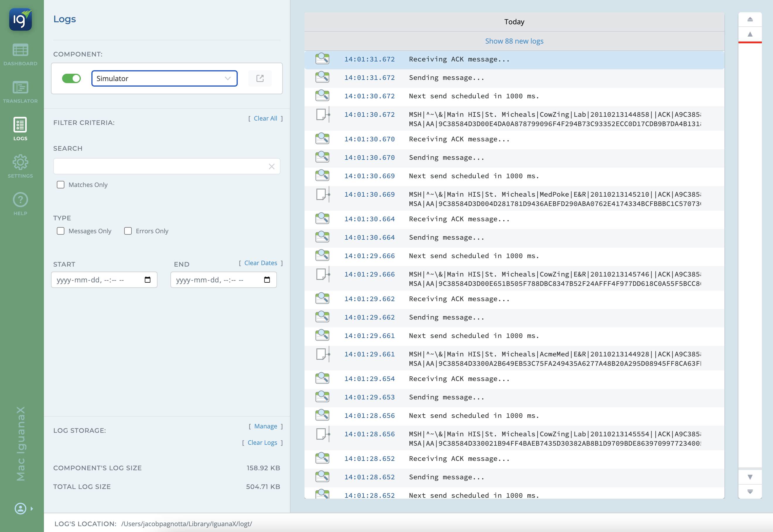The image size is (773, 532).
Task: Clear the search field with X icon
Action: (272, 166)
